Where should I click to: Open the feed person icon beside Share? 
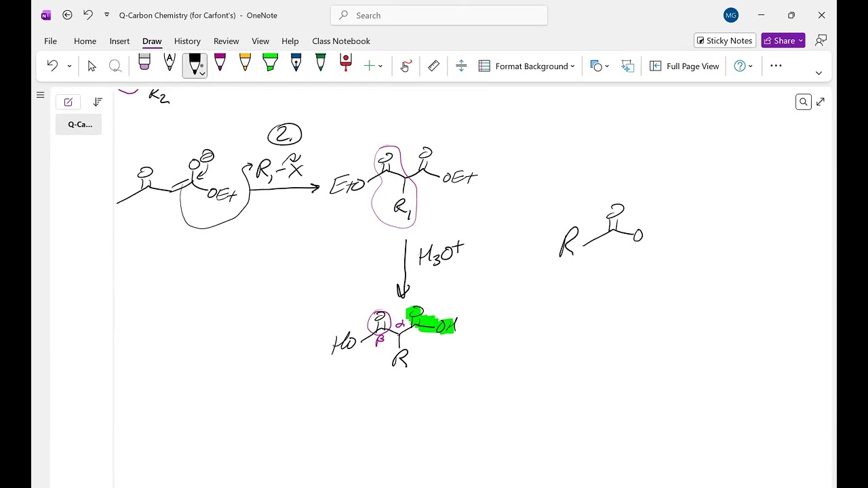click(821, 41)
